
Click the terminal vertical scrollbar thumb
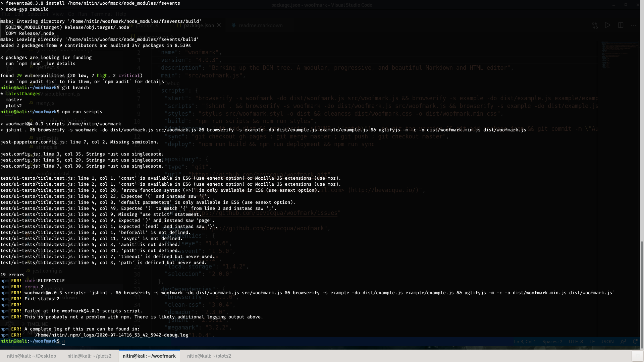pyautogui.click(x=641, y=295)
